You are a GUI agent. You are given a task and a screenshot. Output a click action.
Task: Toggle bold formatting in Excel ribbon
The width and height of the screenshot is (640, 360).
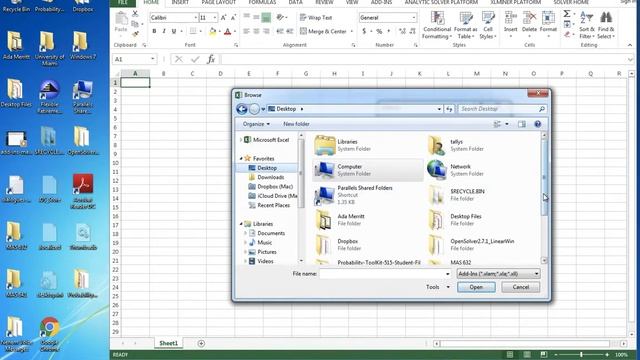click(154, 31)
